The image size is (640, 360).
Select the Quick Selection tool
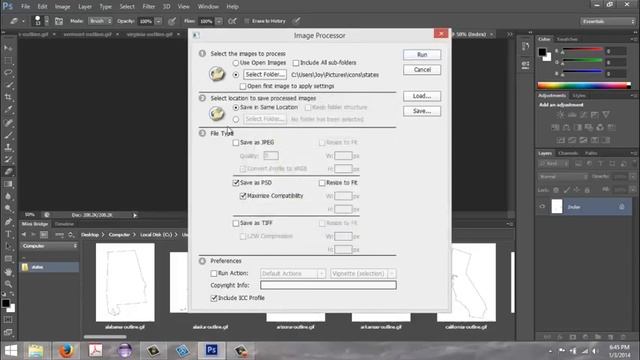click(8, 85)
